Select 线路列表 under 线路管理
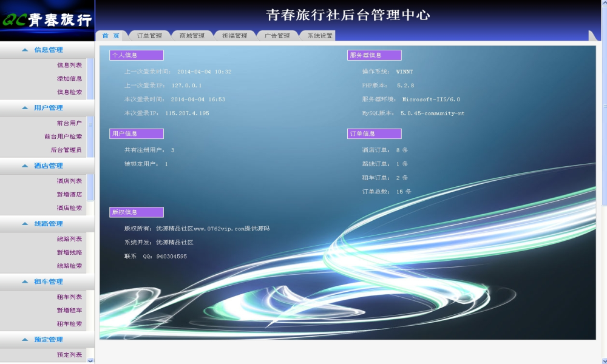This screenshot has width=607, height=364. (69, 238)
